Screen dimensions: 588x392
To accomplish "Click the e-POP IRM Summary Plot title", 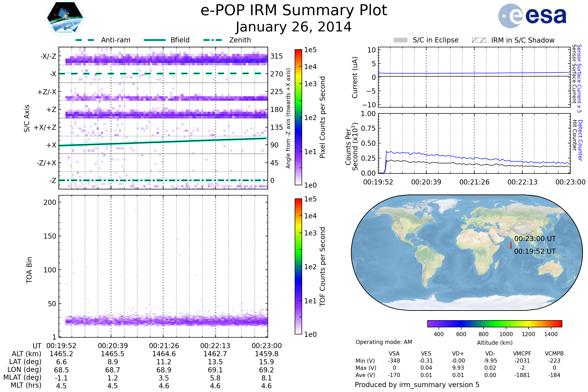I will (294, 11).
